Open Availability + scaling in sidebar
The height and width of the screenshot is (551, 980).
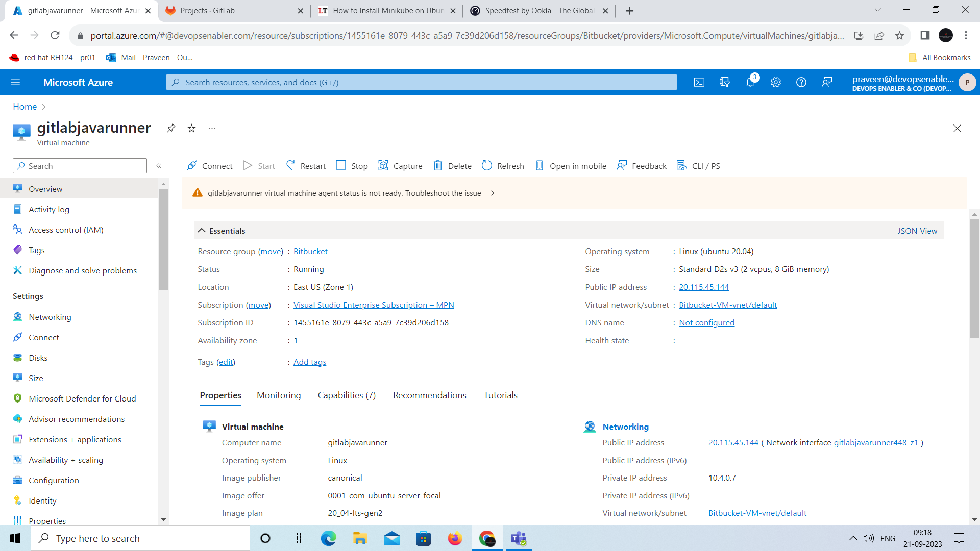point(66,460)
